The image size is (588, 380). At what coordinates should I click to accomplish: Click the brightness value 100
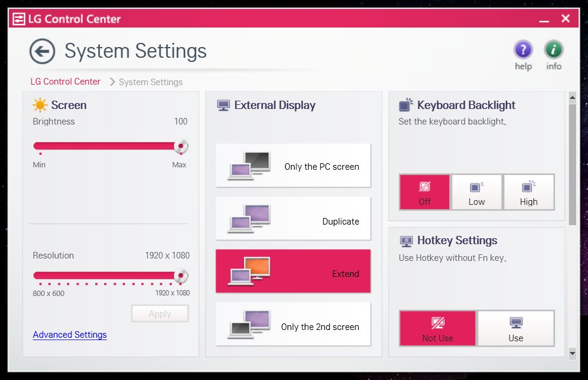(x=181, y=122)
